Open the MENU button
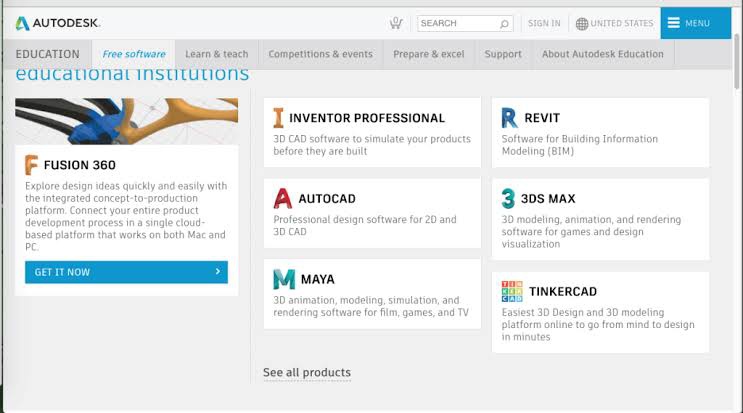The image size is (743, 413). tap(696, 23)
